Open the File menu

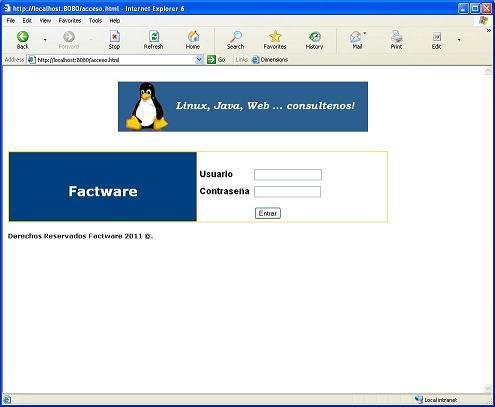click(11, 21)
